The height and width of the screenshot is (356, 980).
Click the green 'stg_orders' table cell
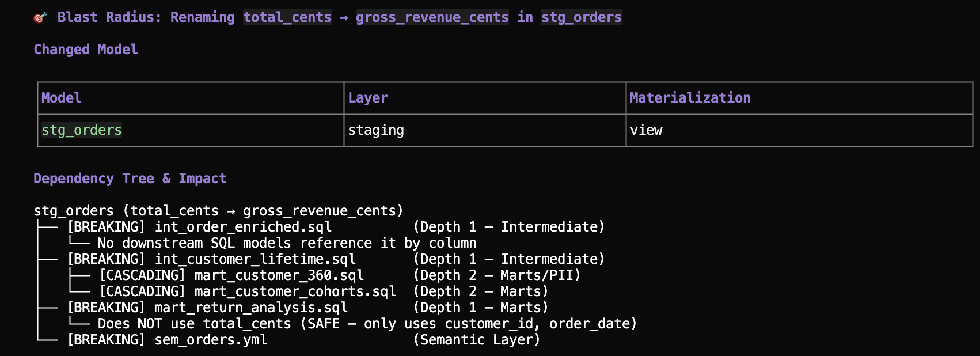click(82, 130)
